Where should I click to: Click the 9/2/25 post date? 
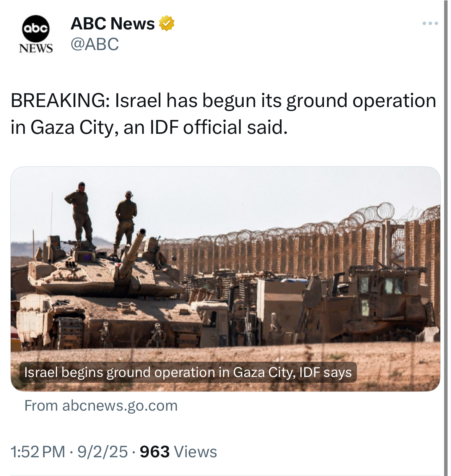(x=103, y=452)
